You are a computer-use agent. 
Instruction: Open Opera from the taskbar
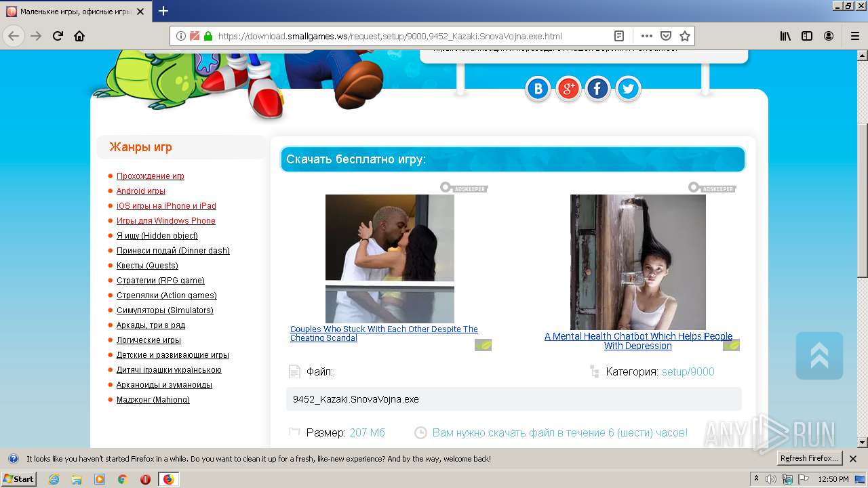[145, 479]
